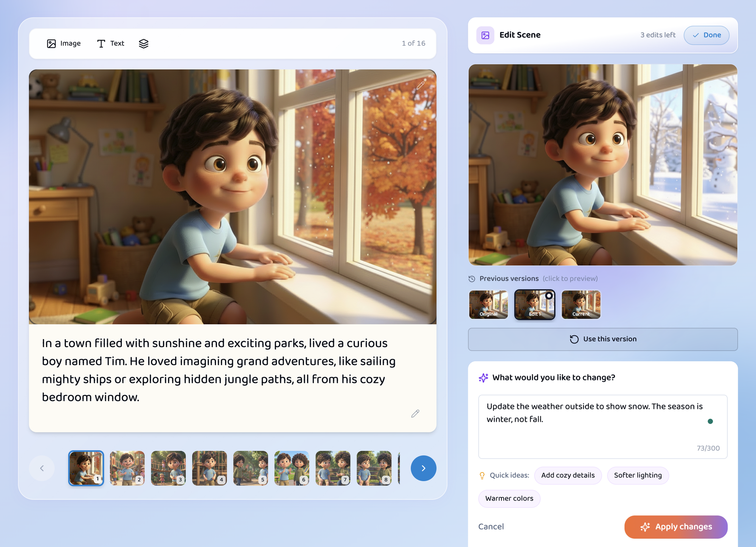
Task: Click Done to finish editing
Action: click(x=706, y=35)
